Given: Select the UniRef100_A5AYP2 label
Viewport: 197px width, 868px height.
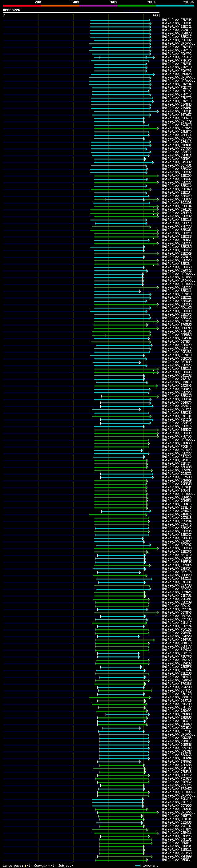Looking at the screenshot, I should coord(176,54).
